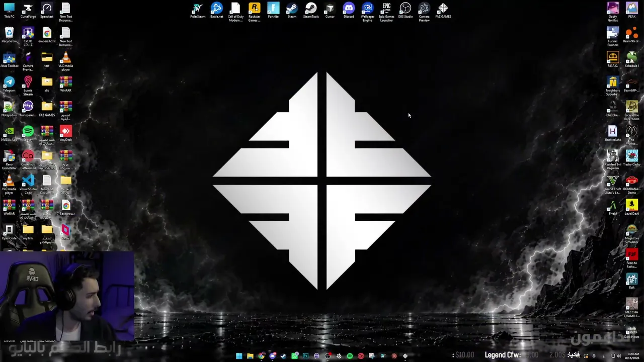Launch Grand Theft Auto V shortcut

point(612,185)
